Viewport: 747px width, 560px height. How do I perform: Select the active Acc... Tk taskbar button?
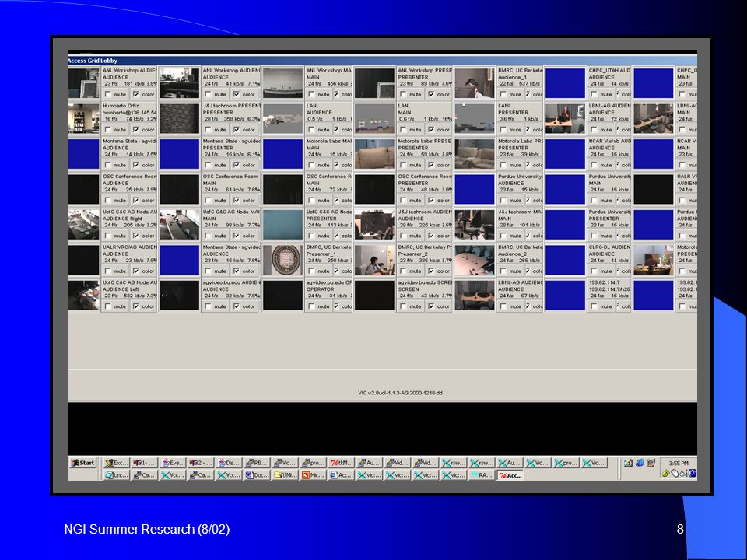pos(510,475)
